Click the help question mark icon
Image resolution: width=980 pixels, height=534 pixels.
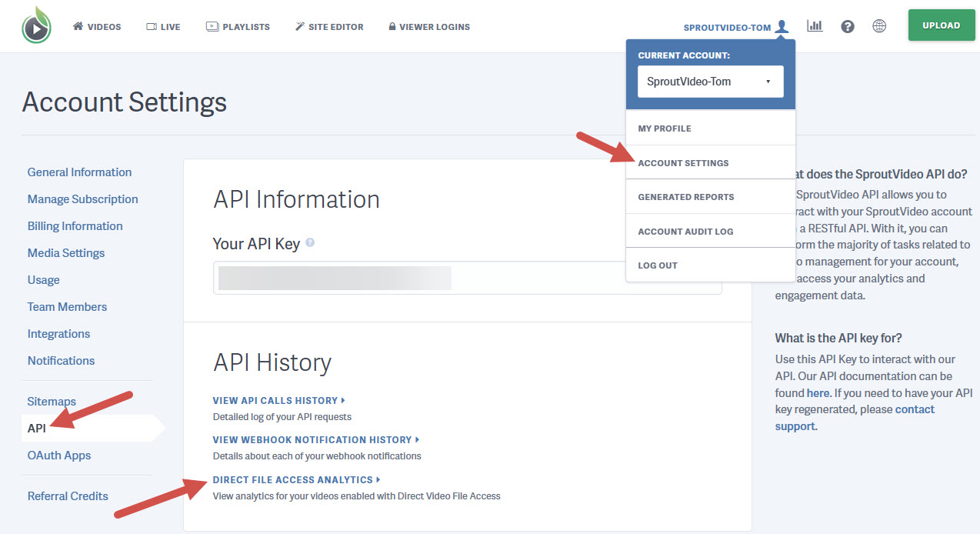pos(847,25)
